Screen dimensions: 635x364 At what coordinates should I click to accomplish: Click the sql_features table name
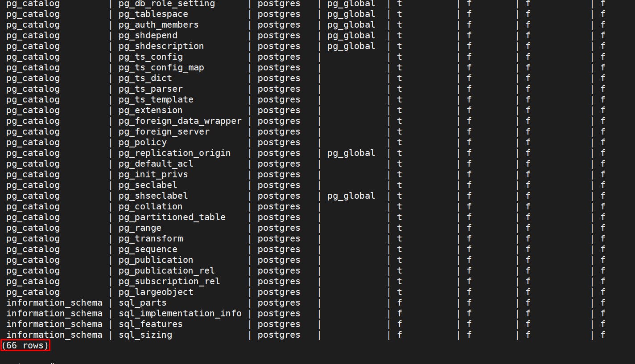pos(150,324)
